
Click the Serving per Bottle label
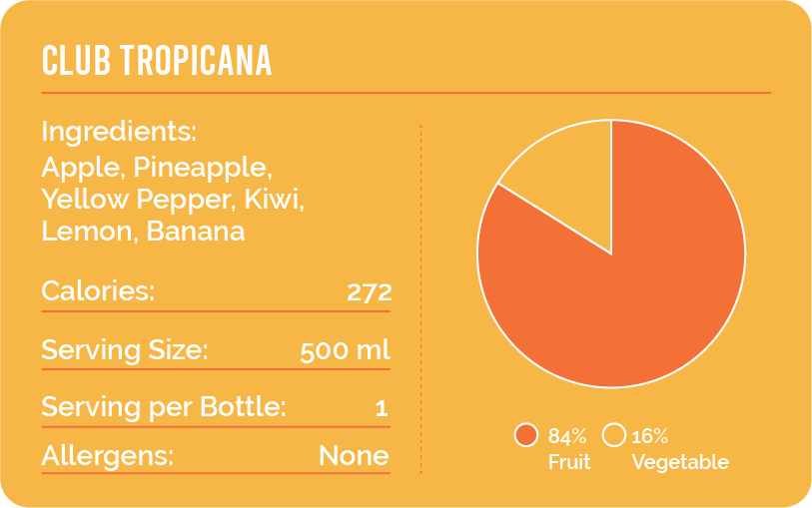click(163, 407)
